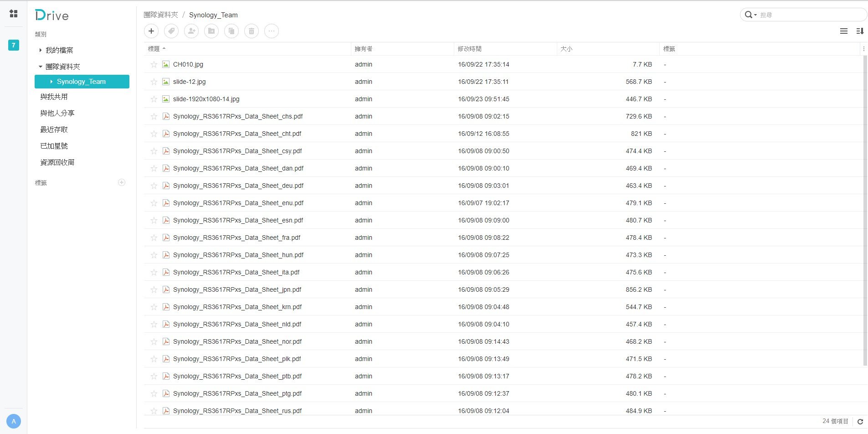Star the Data_Sheet_dan.pdf file
The image size is (868, 434).
(x=154, y=168)
